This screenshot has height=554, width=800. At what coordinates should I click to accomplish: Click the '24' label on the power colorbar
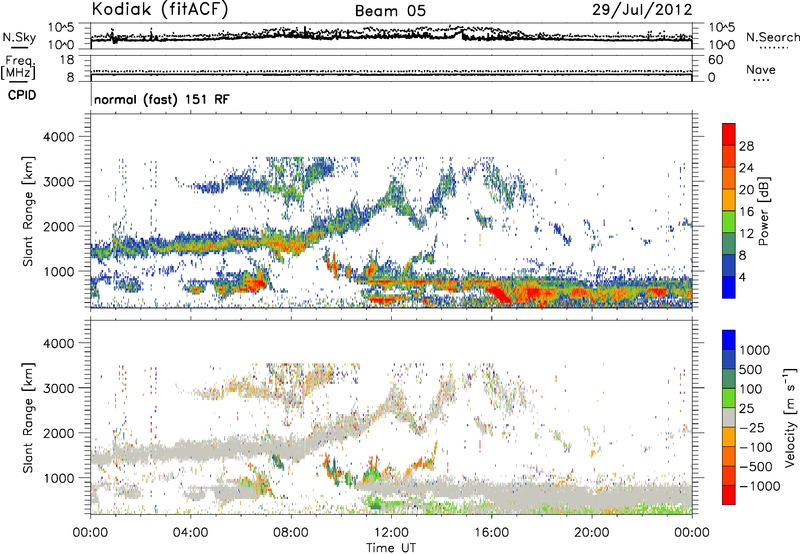(746, 168)
